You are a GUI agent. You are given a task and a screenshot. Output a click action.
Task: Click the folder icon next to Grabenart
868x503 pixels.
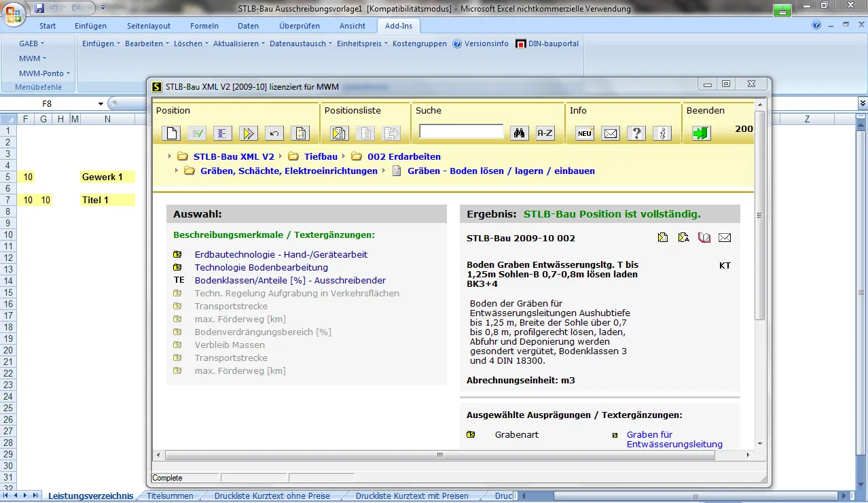coord(471,435)
